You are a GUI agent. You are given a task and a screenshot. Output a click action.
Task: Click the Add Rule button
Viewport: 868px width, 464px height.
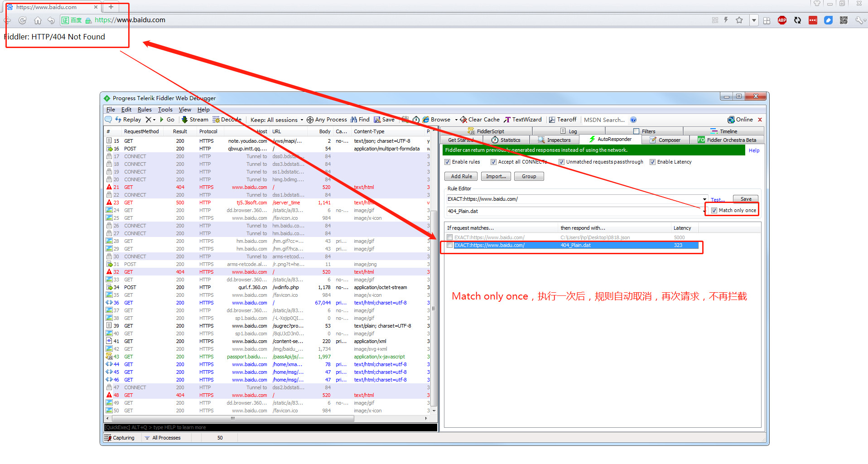click(461, 176)
